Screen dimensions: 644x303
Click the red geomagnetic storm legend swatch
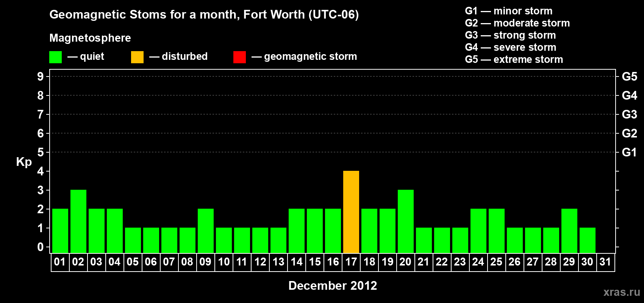tap(239, 57)
